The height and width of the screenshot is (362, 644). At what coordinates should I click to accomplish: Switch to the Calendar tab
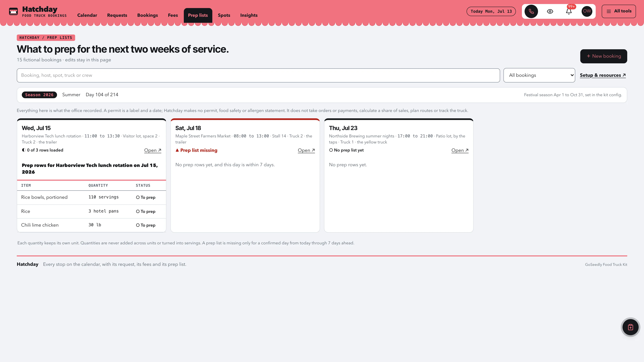(87, 15)
